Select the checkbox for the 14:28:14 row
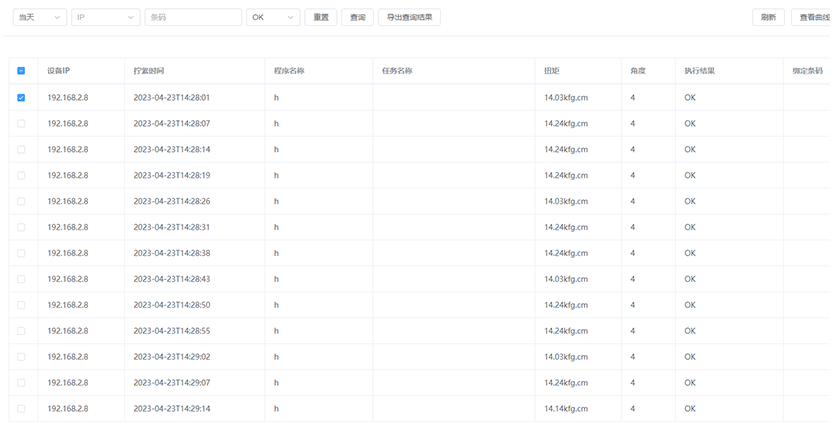 tap(21, 150)
